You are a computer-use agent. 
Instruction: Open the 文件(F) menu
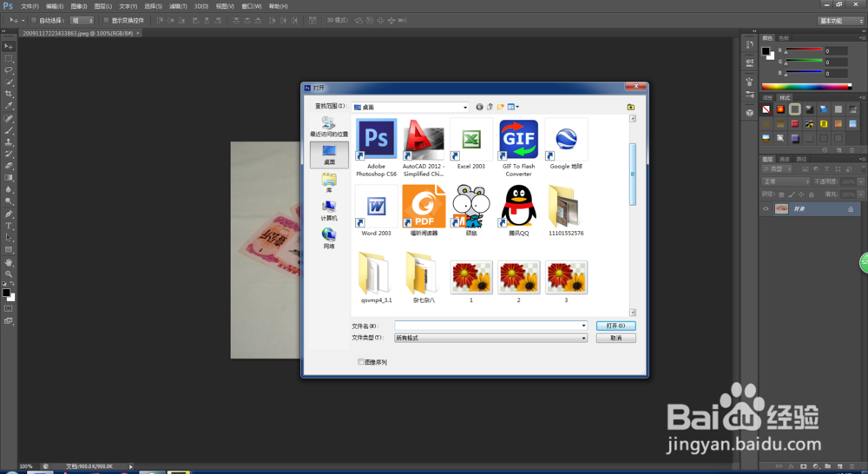click(30, 6)
